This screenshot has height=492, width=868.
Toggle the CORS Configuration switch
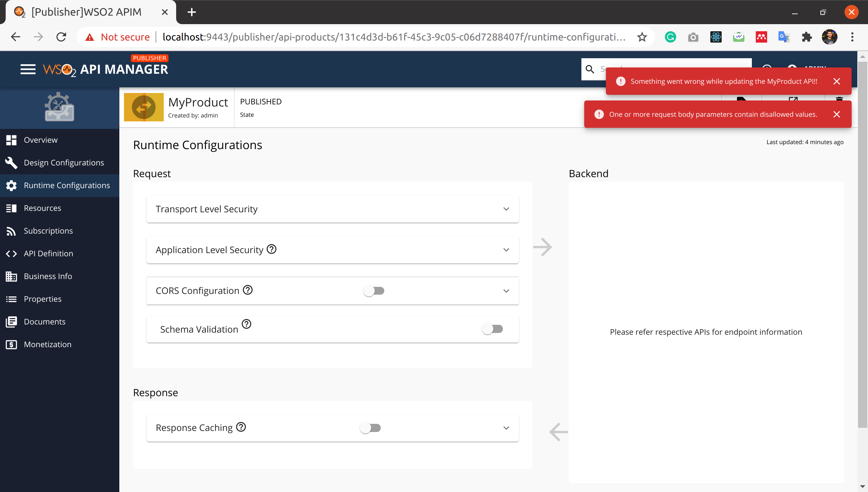[x=374, y=291]
